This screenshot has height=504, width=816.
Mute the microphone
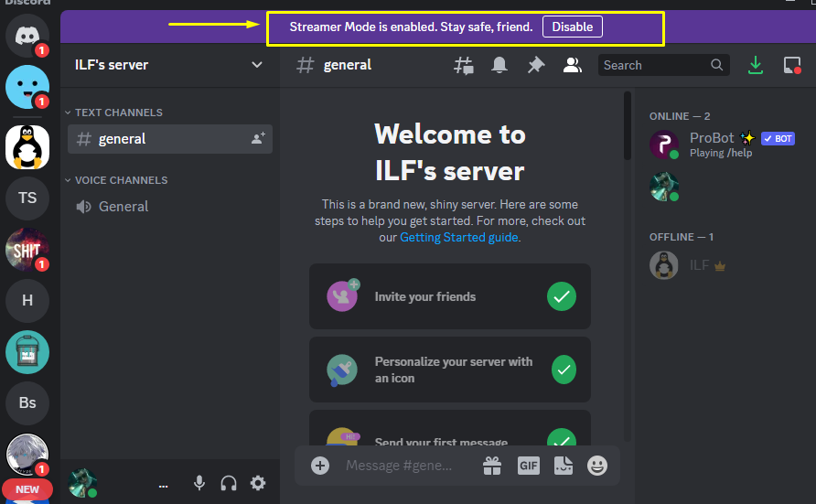[x=199, y=483]
